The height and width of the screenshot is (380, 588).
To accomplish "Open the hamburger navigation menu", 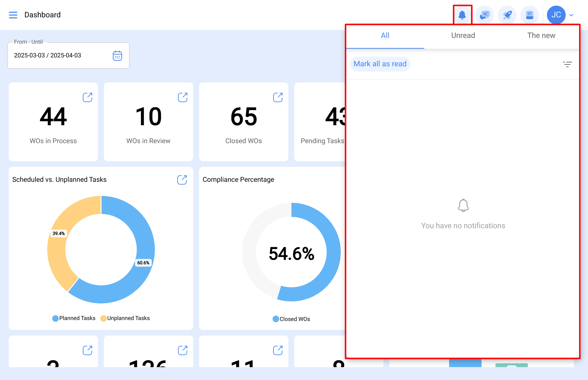I will (13, 15).
